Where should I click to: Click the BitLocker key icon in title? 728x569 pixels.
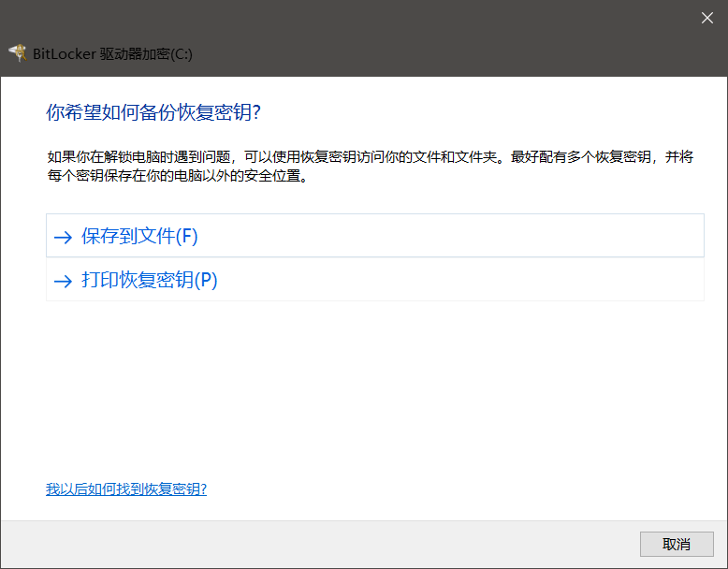(18, 53)
